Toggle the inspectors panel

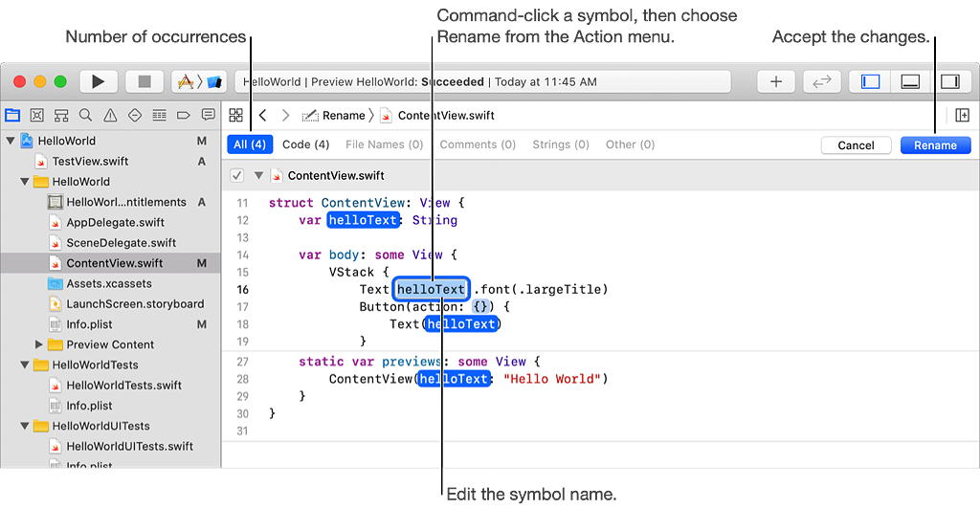pyautogui.click(x=950, y=82)
